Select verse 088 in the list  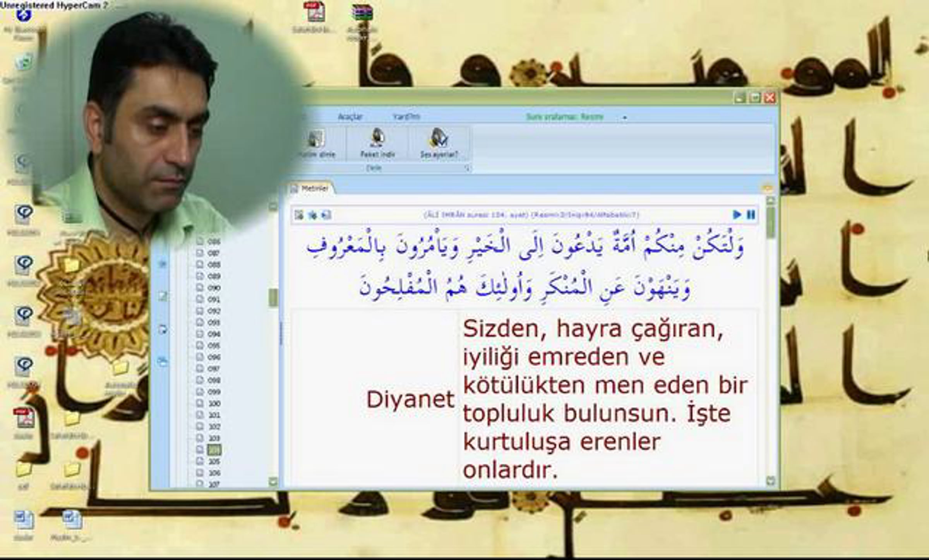[x=213, y=265]
